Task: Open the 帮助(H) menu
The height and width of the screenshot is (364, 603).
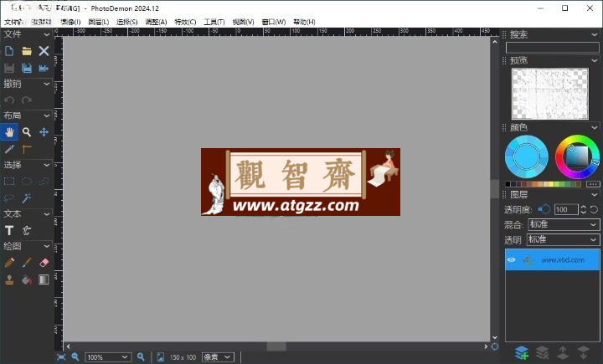Action: click(x=304, y=22)
